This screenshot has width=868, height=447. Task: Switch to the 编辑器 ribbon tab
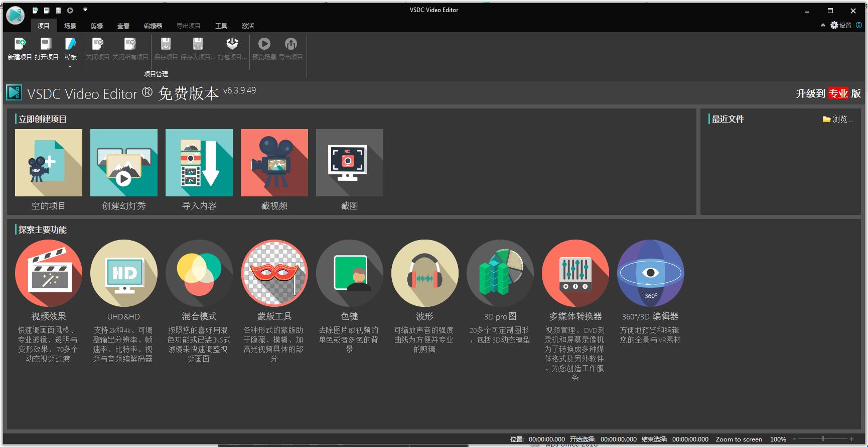[x=153, y=26]
